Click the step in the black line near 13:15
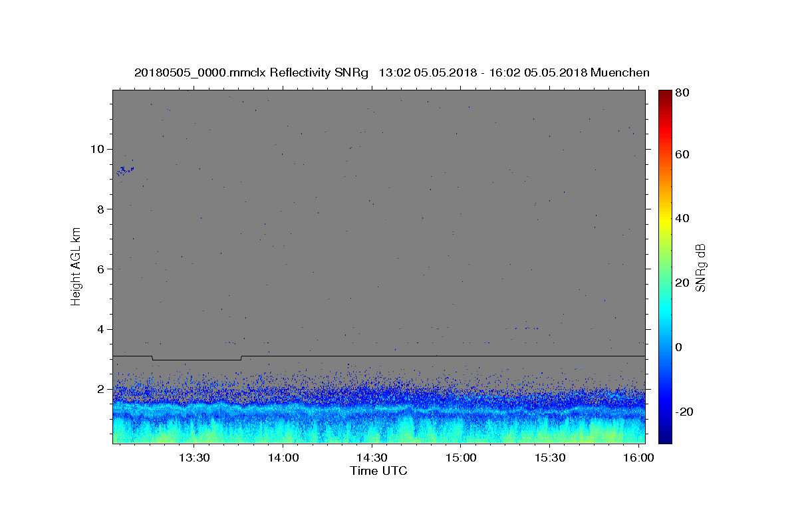Image resolution: width=798 pixels, height=532 pixels. tap(152, 358)
